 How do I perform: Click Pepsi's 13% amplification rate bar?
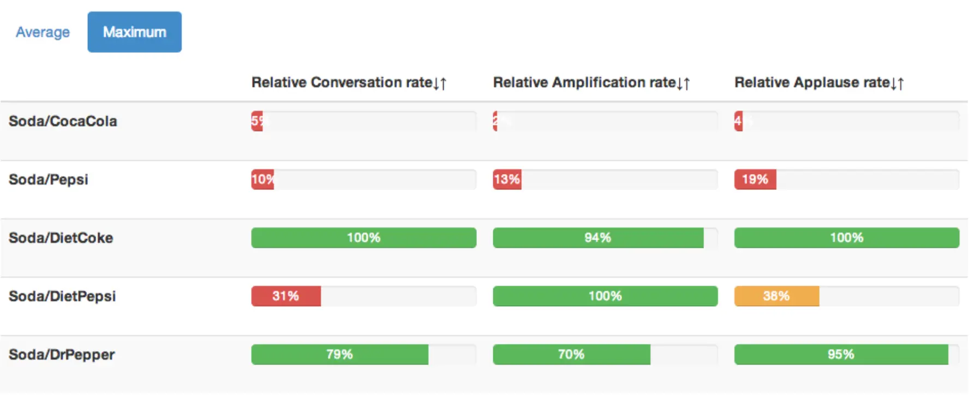[507, 180]
